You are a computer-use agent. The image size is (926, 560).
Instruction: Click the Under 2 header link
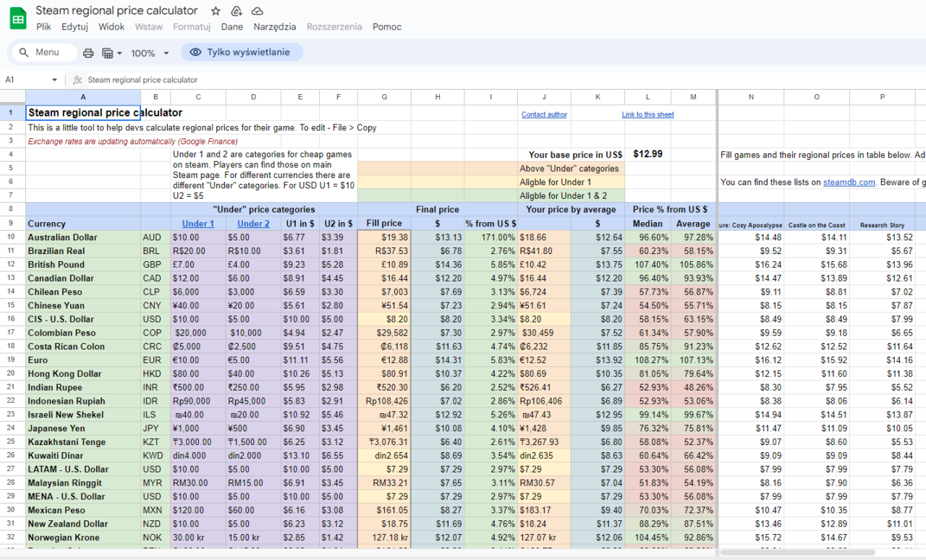click(x=253, y=224)
